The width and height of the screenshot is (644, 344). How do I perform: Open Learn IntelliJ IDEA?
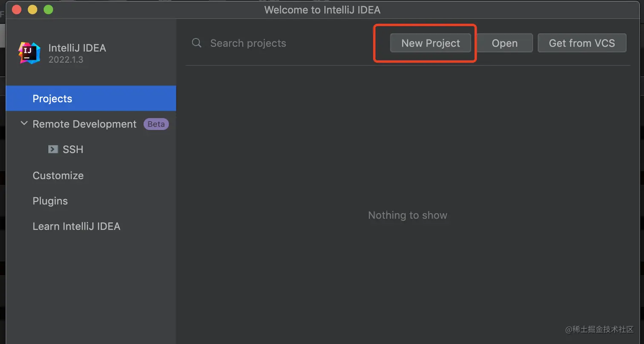[76, 226]
